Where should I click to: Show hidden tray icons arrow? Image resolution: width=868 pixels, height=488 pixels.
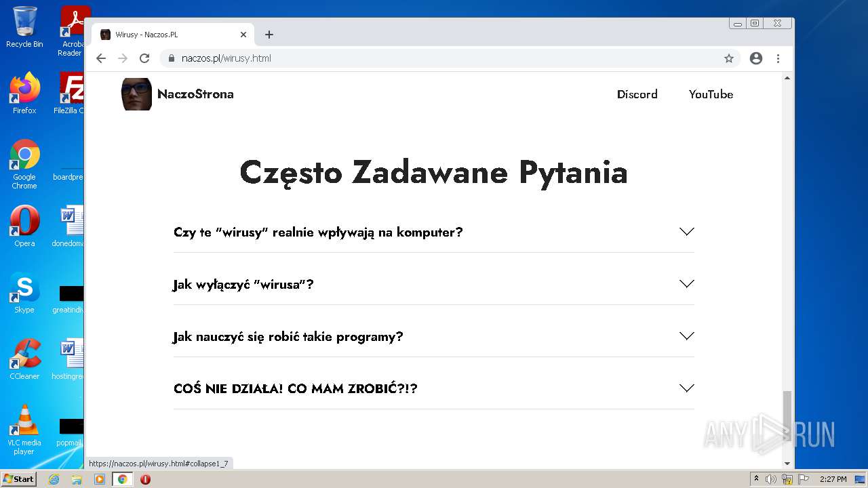756,479
